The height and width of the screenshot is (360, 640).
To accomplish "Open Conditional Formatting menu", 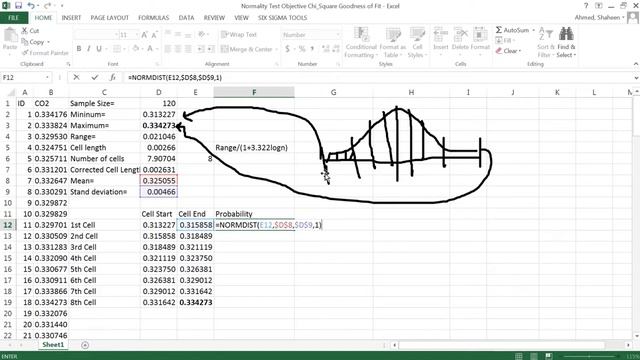I will [361, 42].
